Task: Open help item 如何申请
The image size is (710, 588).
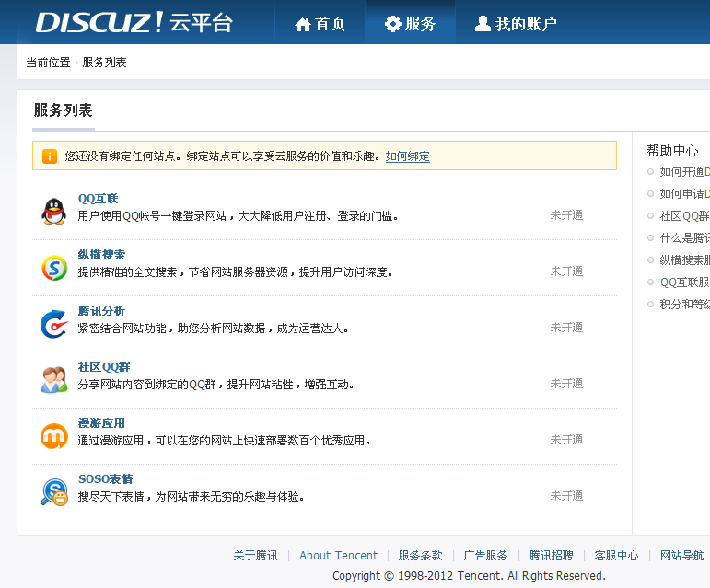Action: click(684, 194)
